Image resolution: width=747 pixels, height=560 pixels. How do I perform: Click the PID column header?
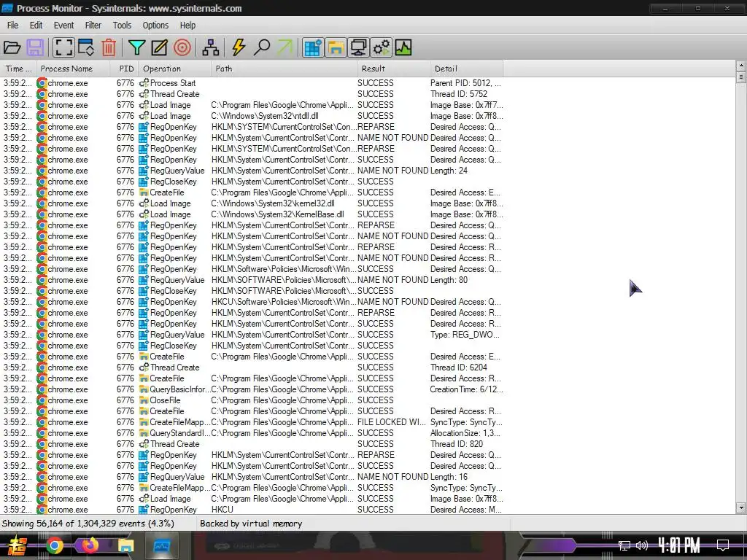(x=124, y=69)
